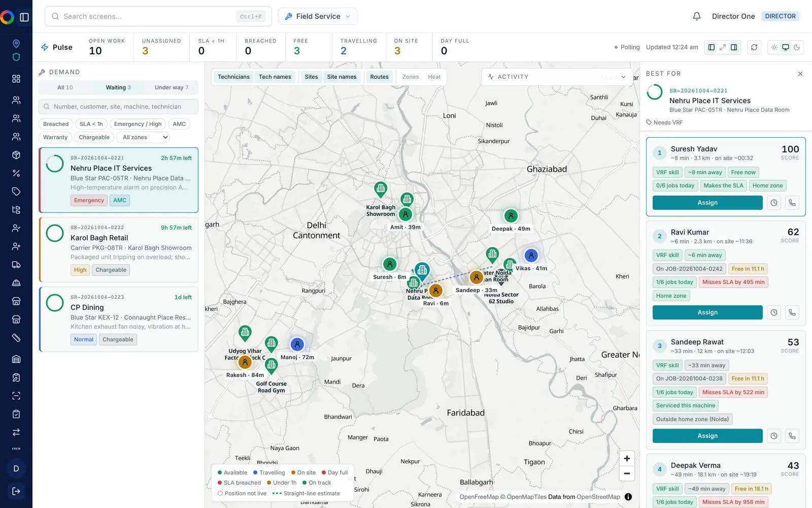Zoom out on the map

point(627,473)
